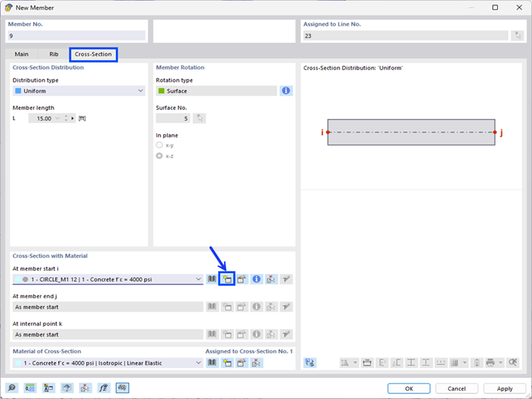The height and width of the screenshot is (399, 532).
Task: Click the Rotation type info icon
Action: click(x=286, y=90)
